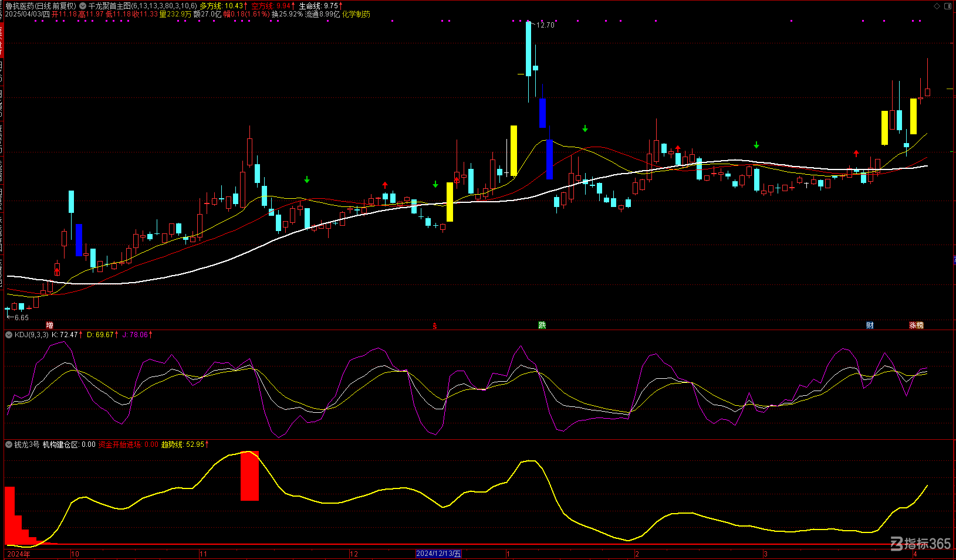Click the 增 event marker under chart
956x560 pixels.
[50, 325]
